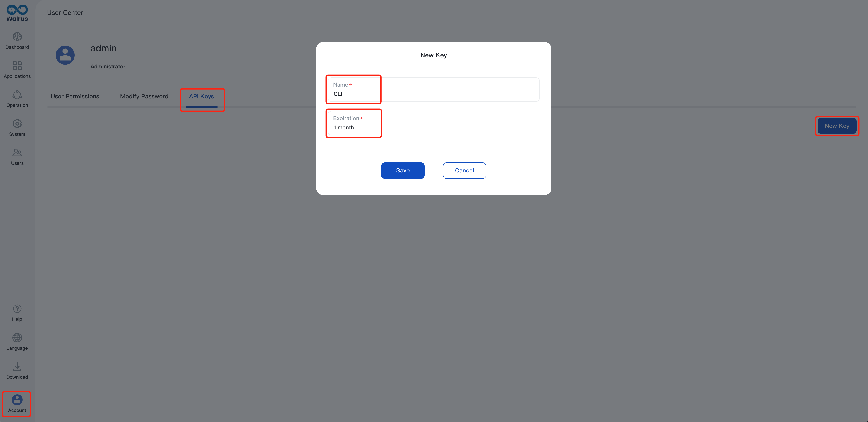Switch to User Permissions tab

click(x=75, y=96)
